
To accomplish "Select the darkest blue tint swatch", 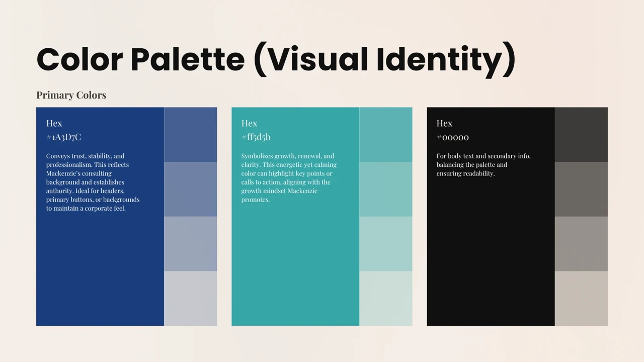I will pyautogui.click(x=191, y=134).
